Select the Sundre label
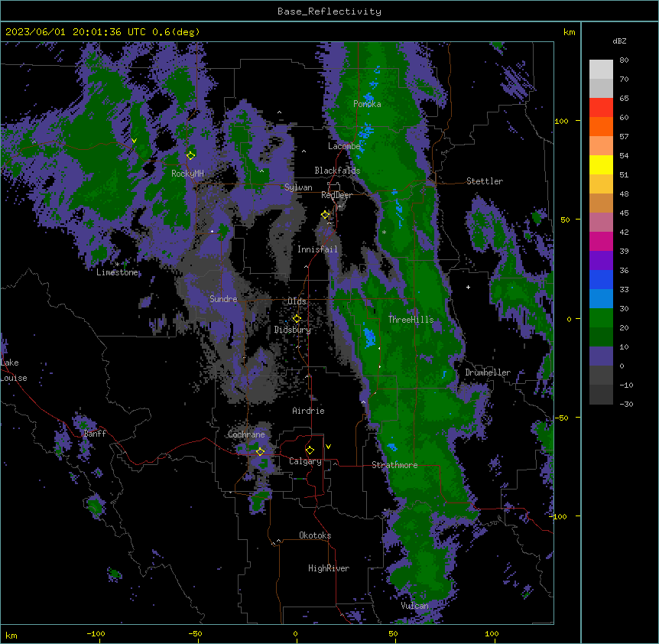Image resolution: width=659 pixels, height=644 pixels. pyautogui.click(x=223, y=299)
